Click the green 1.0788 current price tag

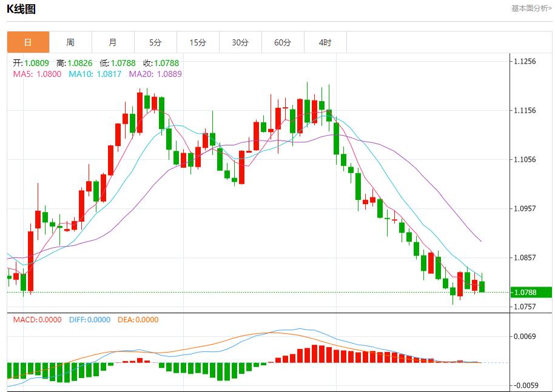pyautogui.click(x=530, y=293)
